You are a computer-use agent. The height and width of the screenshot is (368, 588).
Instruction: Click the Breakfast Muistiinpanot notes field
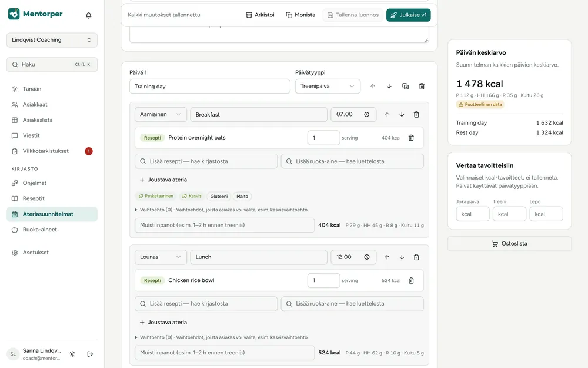pos(225,226)
